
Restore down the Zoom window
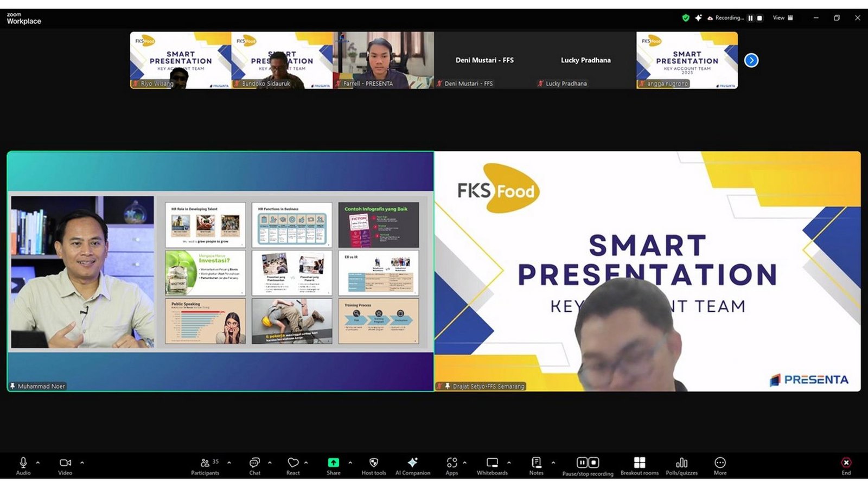tap(837, 18)
